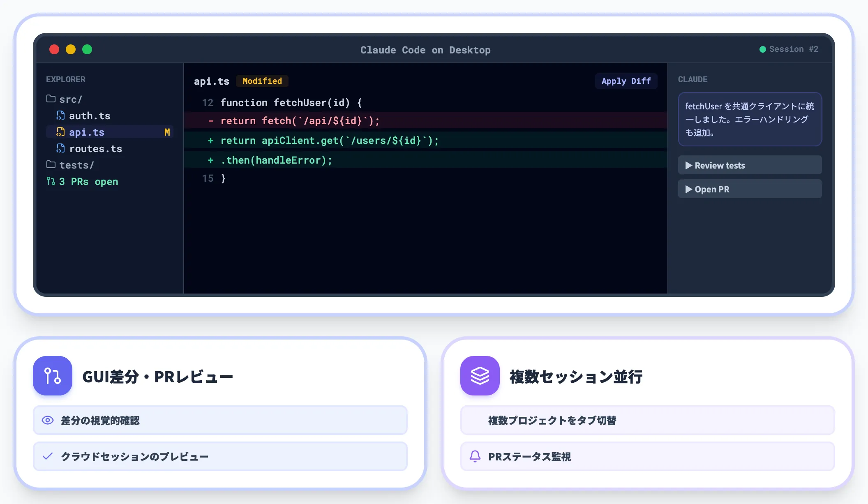
Task: Select the PRステータス監視 feature row
Action: [x=648, y=456]
